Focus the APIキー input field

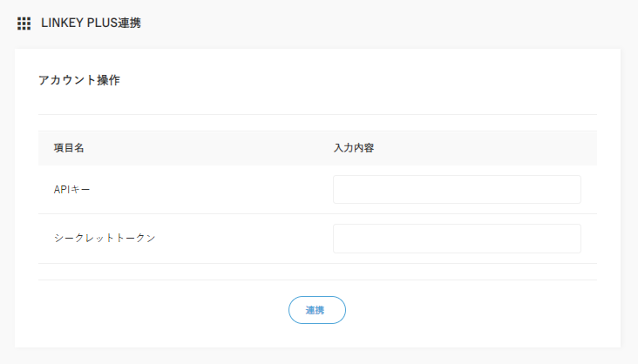(x=457, y=189)
